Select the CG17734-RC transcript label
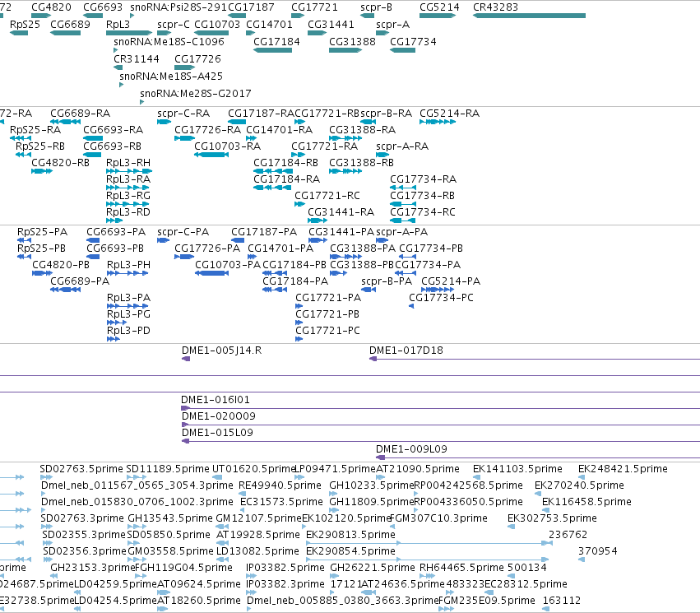The height and width of the screenshot is (613, 700). tap(422, 212)
